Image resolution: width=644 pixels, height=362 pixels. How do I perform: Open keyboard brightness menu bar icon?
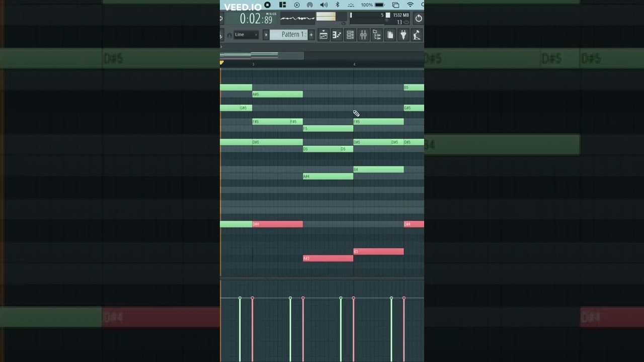(x=351, y=5)
